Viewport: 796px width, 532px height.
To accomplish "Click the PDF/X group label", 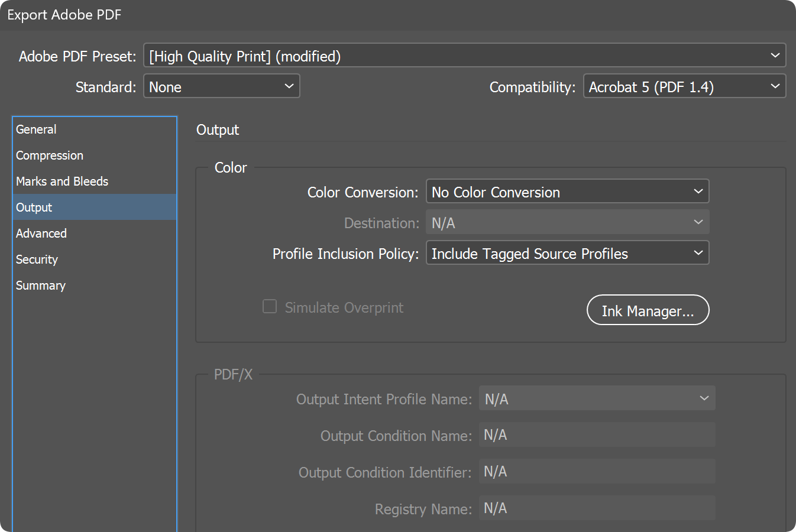I will [233, 375].
